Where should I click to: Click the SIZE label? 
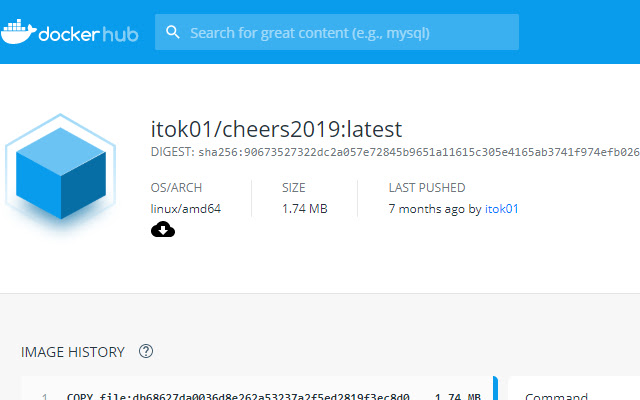click(293, 188)
